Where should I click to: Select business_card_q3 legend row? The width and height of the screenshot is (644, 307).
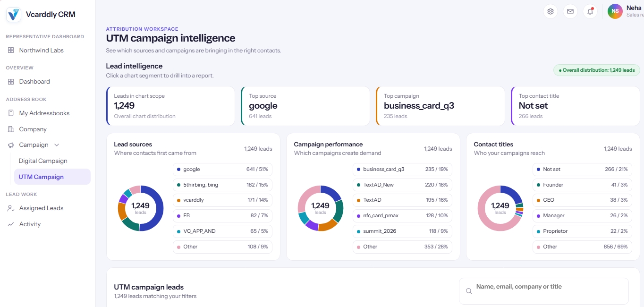(402, 169)
